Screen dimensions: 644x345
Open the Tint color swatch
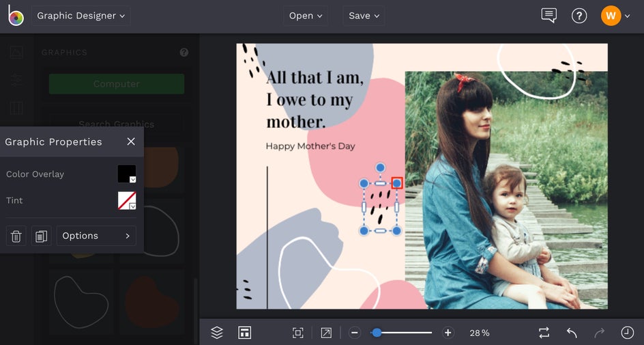click(x=127, y=200)
